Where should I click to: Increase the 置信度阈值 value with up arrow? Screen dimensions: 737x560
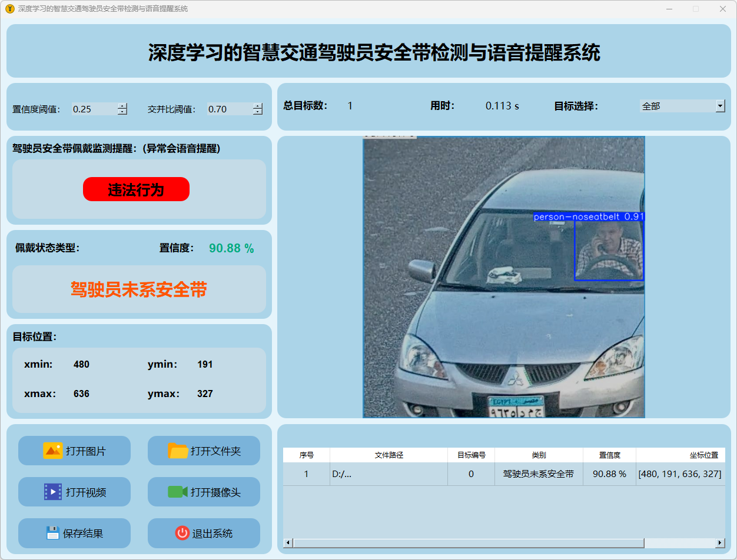tap(122, 106)
